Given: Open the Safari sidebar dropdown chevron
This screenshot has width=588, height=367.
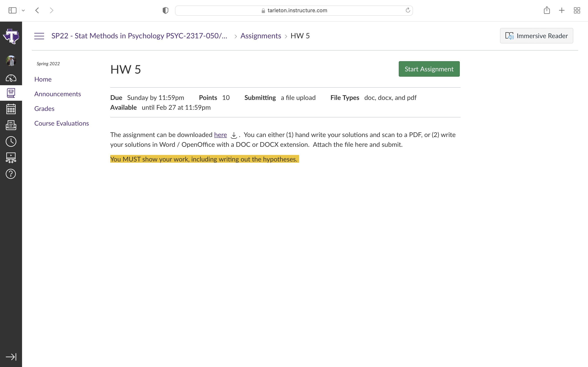Looking at the screenshot, I should (23, 10).
